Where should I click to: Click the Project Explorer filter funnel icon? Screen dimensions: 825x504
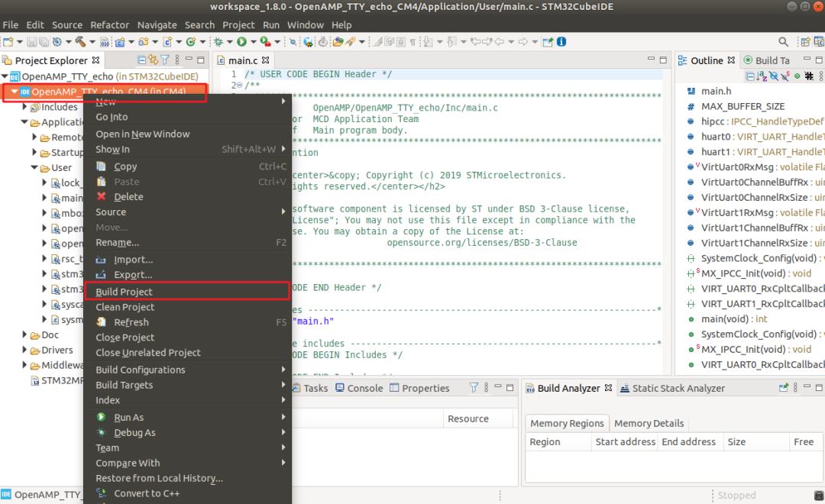[165, 60]
